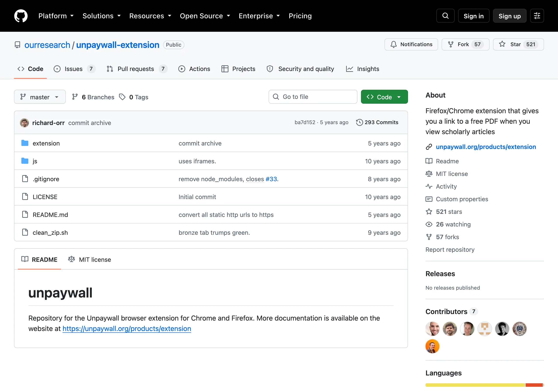
Task: Open 'convert all static http urls' commit
Action: click(x=226, y=215)
